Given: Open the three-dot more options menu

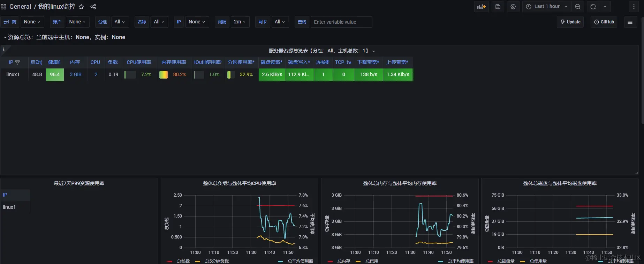Looking at the screenshot, I should pos(634,7).
